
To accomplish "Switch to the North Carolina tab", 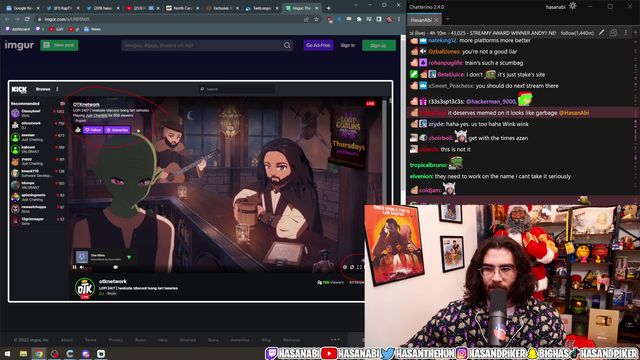I will click(x=182, y=8).
